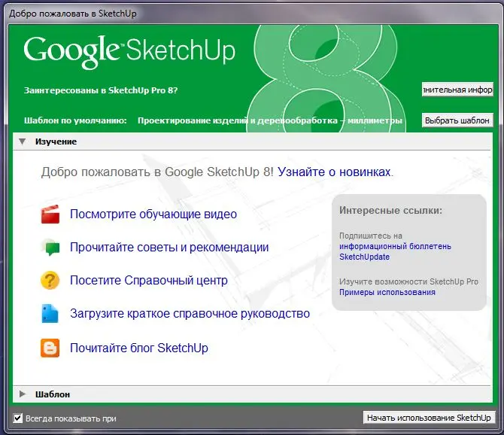The image size is (504, 435).
Task: Click the truncated "нительная инфор" button
Action: pyautogui.click(x=457, y=90)
